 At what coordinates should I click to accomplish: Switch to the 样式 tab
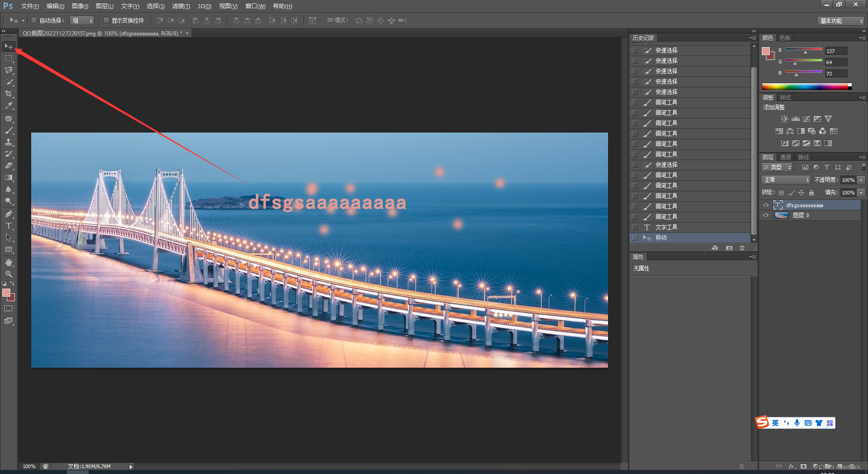tap(786, 98)
